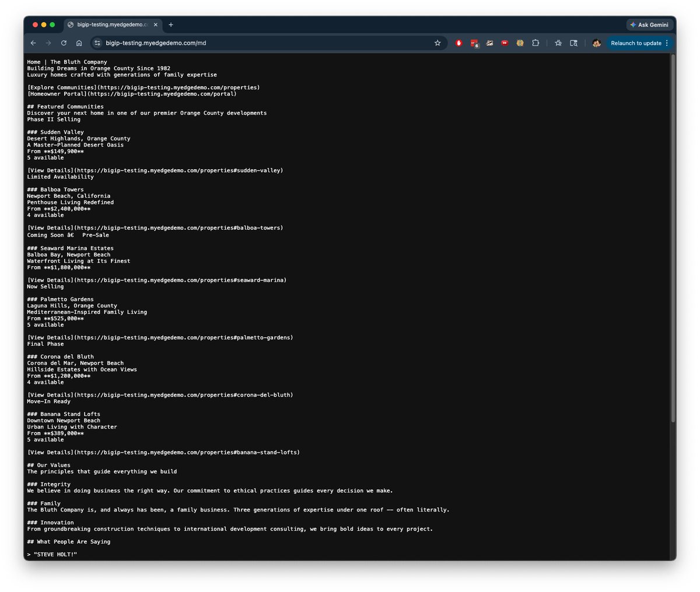Viewport: 700px width, 592px height.
Task: Click 'Penthouse Living Redefined' text
Action: [x=71, y=202]
